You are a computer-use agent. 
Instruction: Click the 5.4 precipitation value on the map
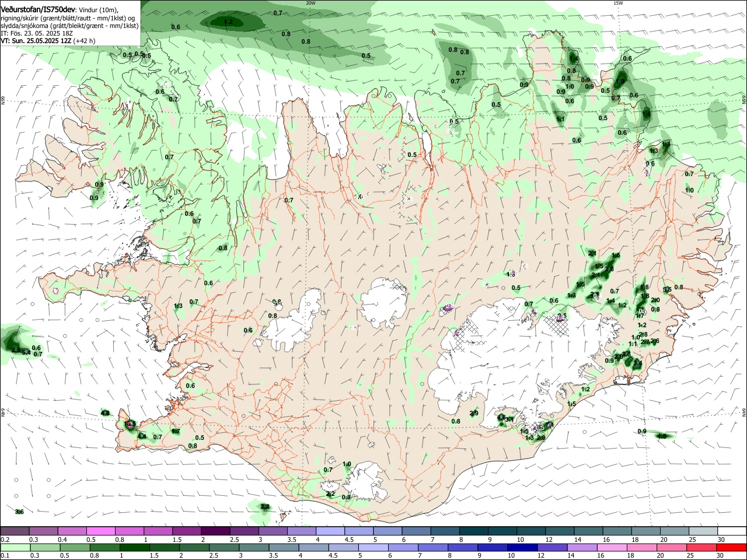click(x=26, y=352)
